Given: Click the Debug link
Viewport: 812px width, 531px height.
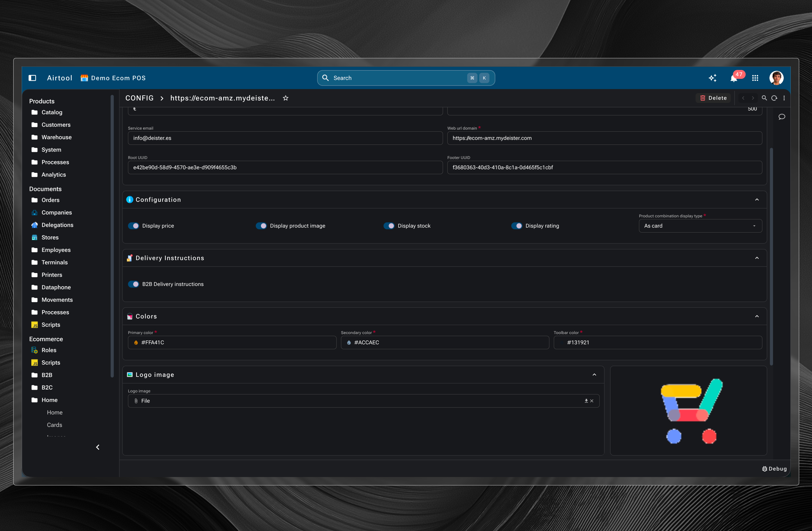Looking at the screenshot, I should 774,469.
